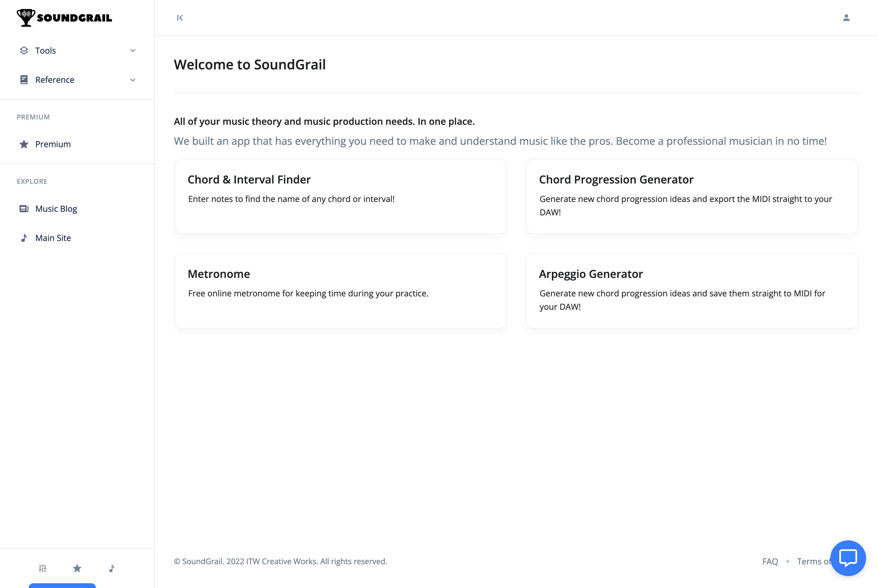Click the Reference book icon
This screenshot has height=588, width=878.
(x=24, y=80)
